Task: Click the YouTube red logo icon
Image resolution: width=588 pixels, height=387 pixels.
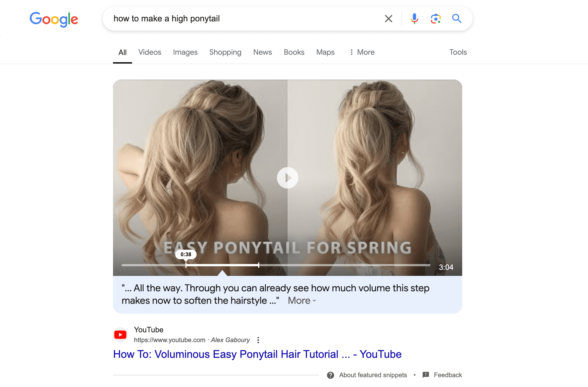Action: click(120, 334)
